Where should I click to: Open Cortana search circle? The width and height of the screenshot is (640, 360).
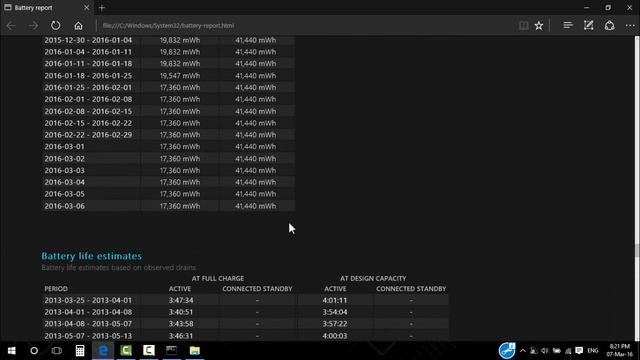tap(34, 351)
